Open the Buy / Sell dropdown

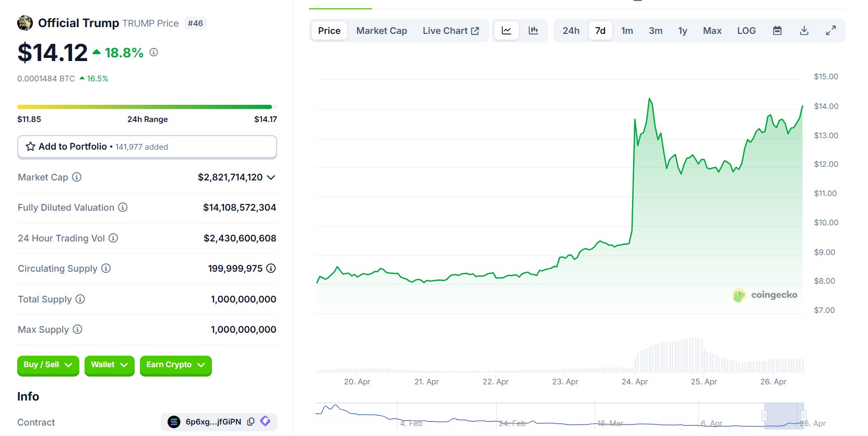point(48,365)
